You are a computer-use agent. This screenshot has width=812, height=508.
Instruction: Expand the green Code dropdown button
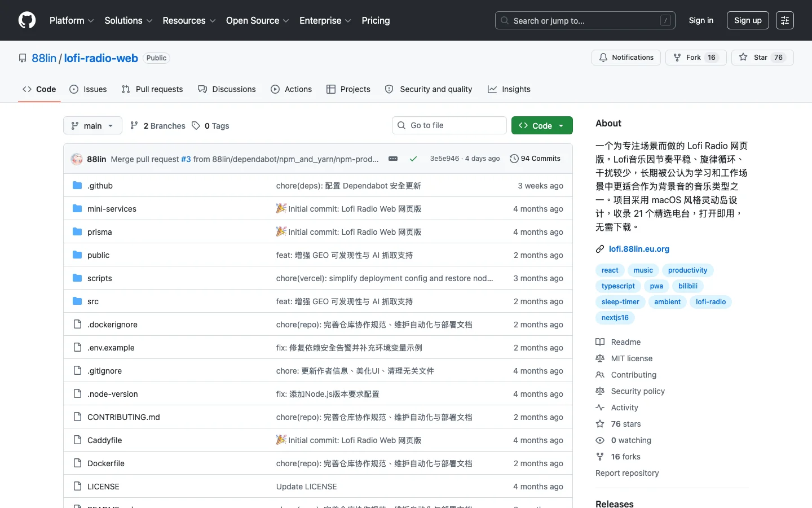point(542,125)
